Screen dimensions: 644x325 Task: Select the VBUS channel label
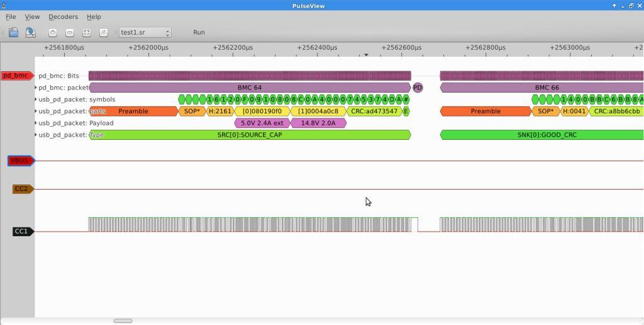pos(20,161)
